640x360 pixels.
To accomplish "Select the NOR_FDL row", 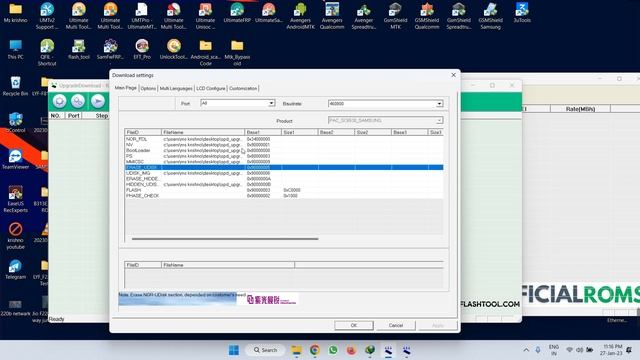I will tap(284, 139).
